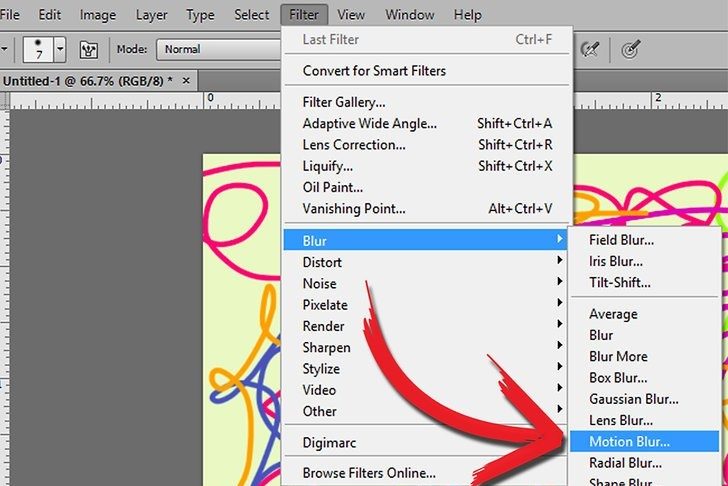Image resolution: width=728 pixels, height=486 pixels.
Task: Expand the brush preset dropdown arrow
Action: [60, 49]
